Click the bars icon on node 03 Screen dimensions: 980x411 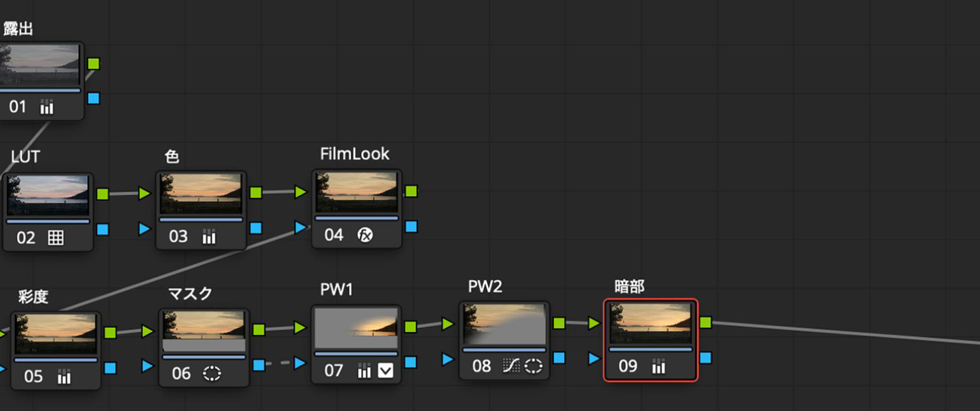(209, 237)
